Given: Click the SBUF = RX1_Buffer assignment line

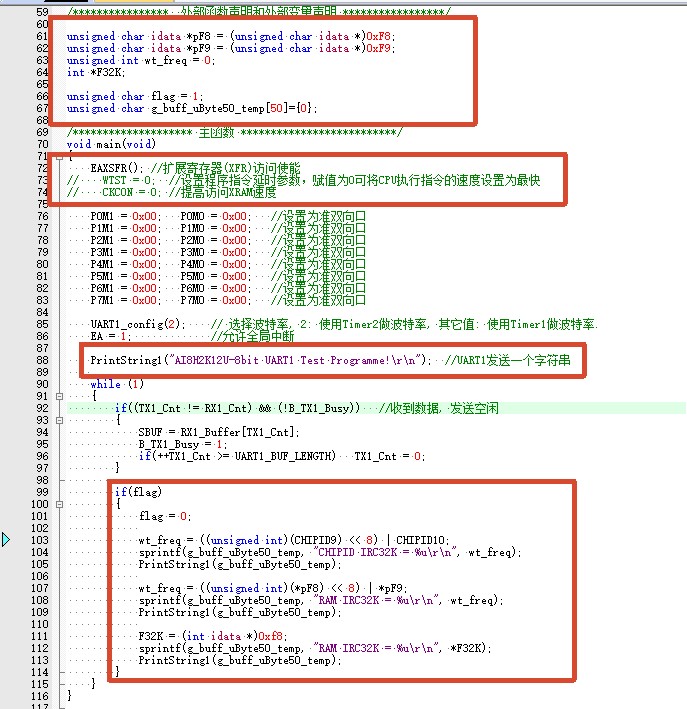Looking at the screenshot, I should point(219,432).
